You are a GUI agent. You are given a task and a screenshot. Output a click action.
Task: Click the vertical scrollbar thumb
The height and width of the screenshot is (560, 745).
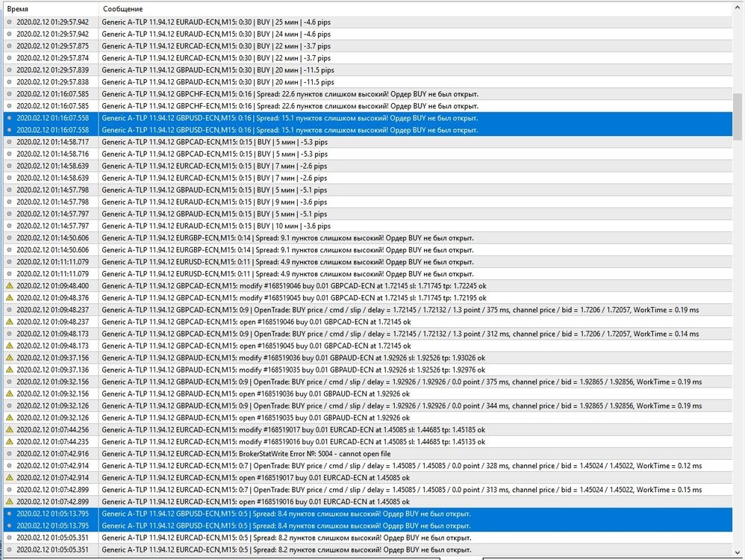point(738,116)
